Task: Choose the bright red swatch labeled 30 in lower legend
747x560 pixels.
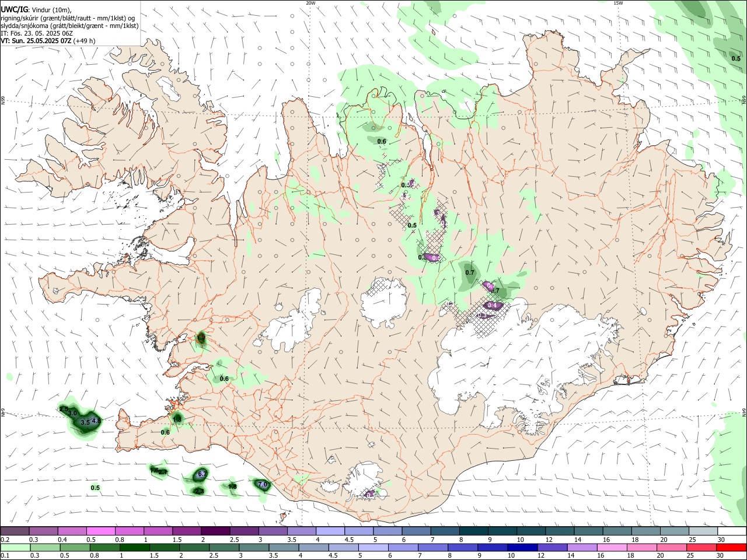Action: (x=732, y=547)
